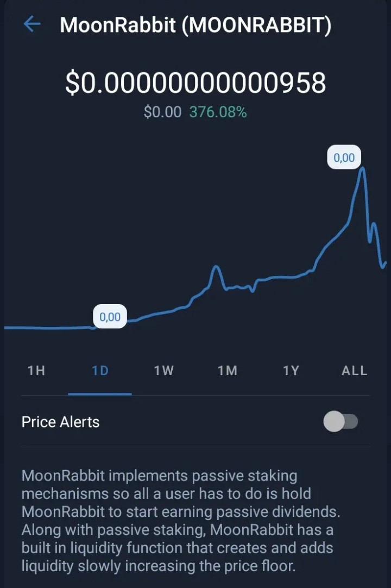Viewport: 391px width, 588px height.
Task: Tap the chart high price label
Action: 344,157
